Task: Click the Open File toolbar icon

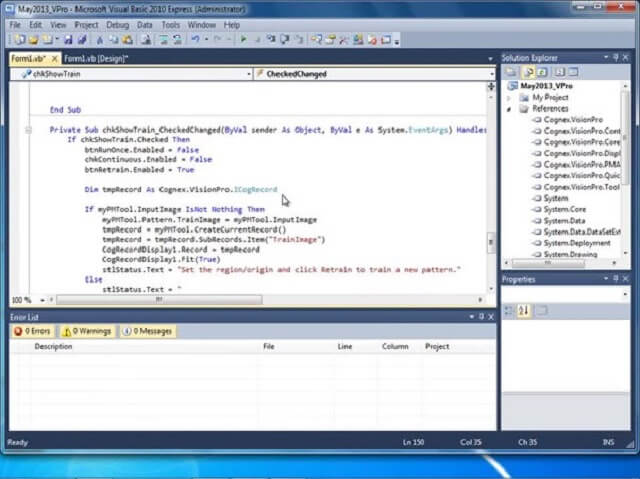Action: (33, 40)
